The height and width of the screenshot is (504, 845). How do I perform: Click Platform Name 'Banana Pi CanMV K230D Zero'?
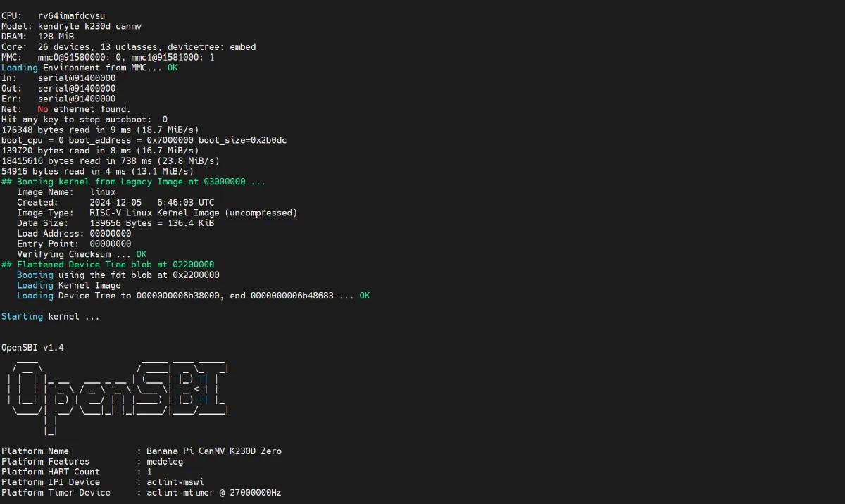coord(214,451)
